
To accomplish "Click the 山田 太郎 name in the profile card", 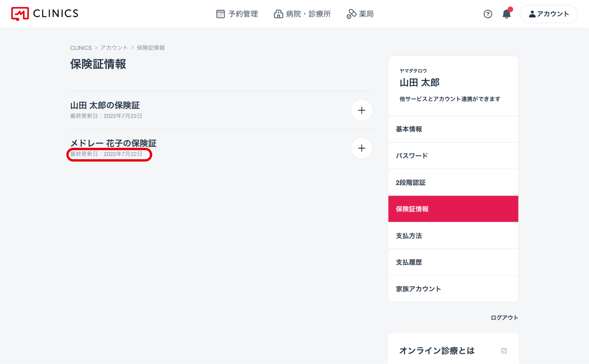I will tap(419, 82).
